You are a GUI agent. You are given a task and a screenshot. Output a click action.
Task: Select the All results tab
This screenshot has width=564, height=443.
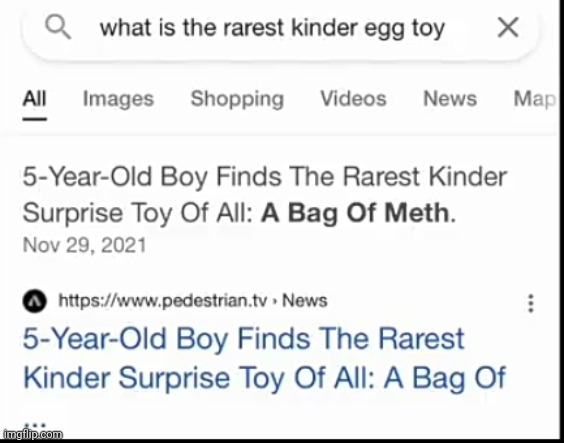[x=35, y=99]
